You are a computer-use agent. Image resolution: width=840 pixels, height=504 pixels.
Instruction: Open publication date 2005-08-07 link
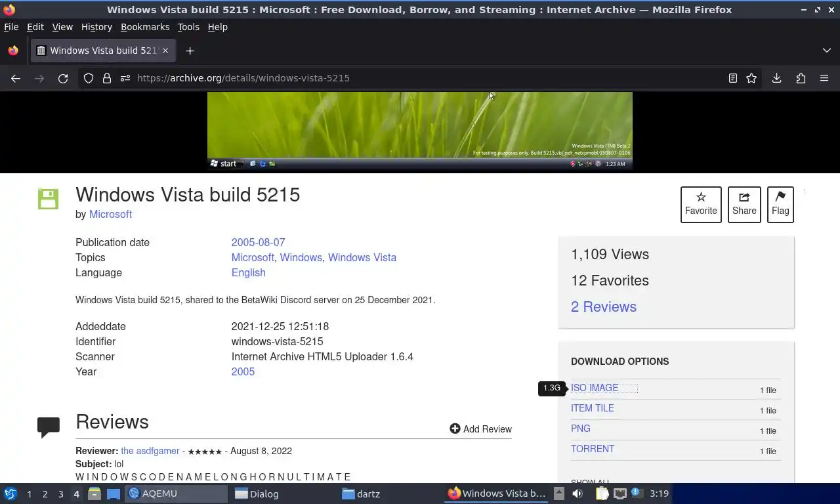258,243
